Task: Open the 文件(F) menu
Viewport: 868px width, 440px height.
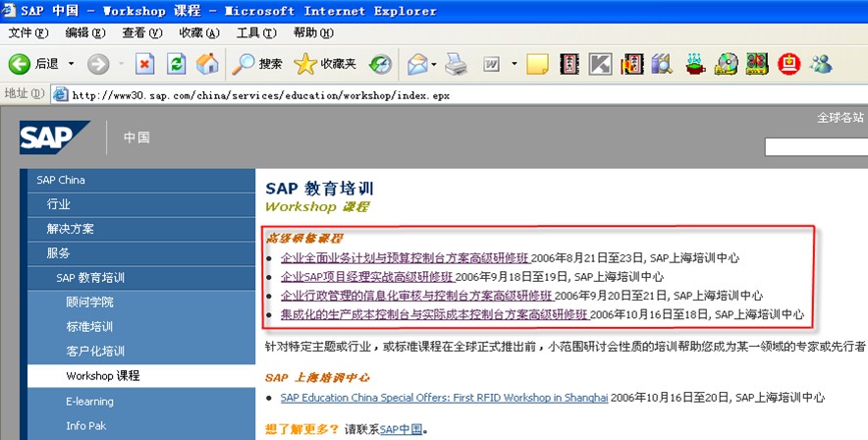Action: point(27,32)
